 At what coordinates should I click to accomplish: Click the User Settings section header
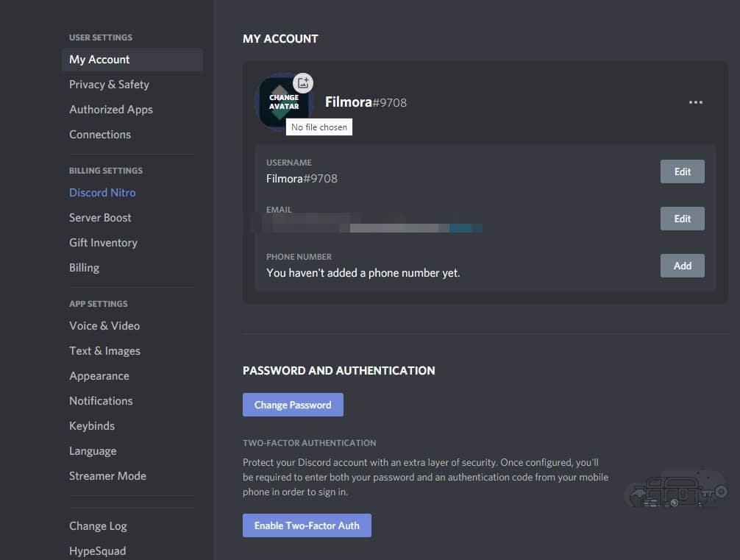[101, 38]
